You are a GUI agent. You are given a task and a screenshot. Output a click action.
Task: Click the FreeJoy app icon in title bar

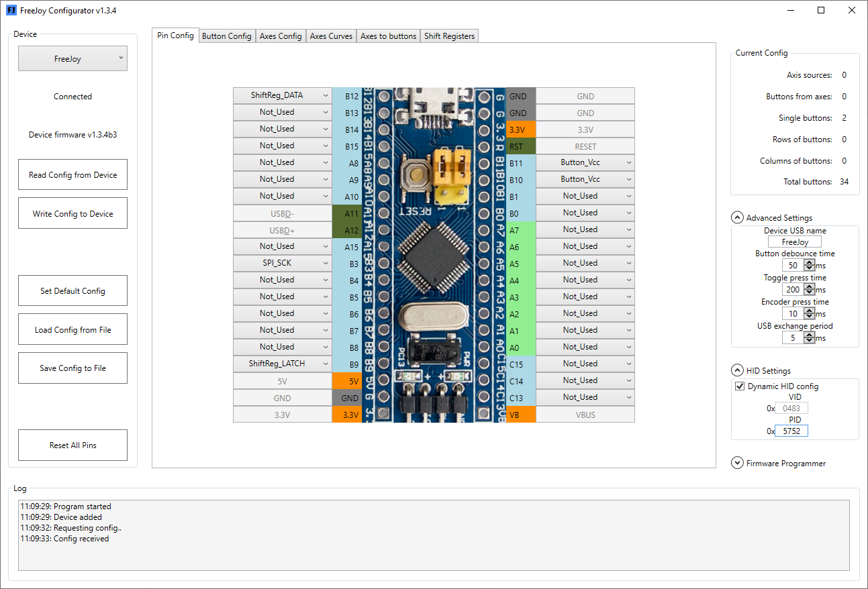[x=11, y=10]
